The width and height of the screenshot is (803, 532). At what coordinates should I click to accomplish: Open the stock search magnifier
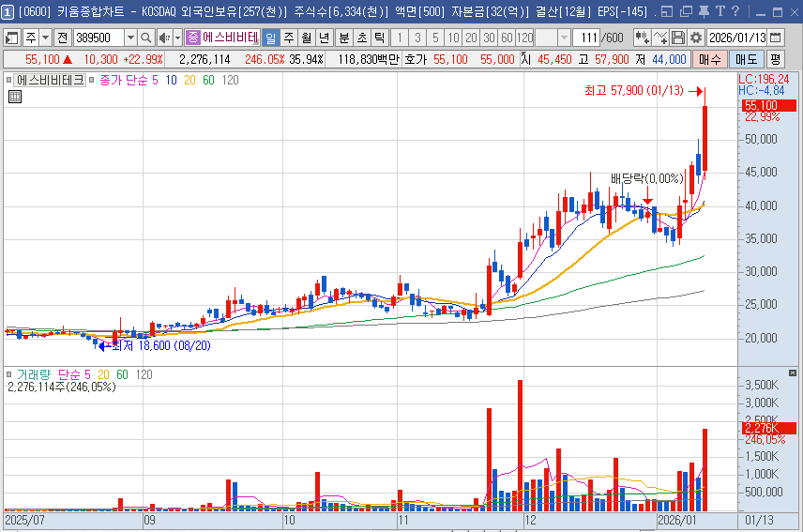[x=146, y=38]
